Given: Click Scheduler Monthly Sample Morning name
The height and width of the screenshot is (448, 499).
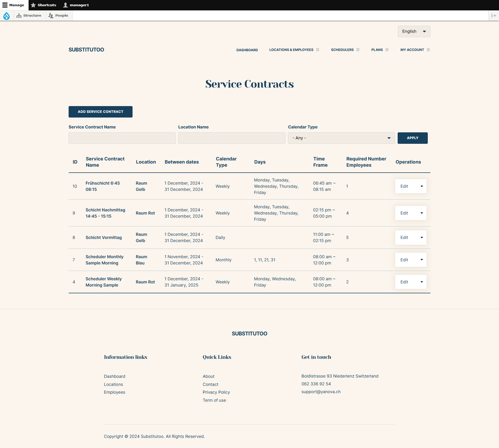Looking at the screenshot, I should pyautogui.click(x=104, y=260).
